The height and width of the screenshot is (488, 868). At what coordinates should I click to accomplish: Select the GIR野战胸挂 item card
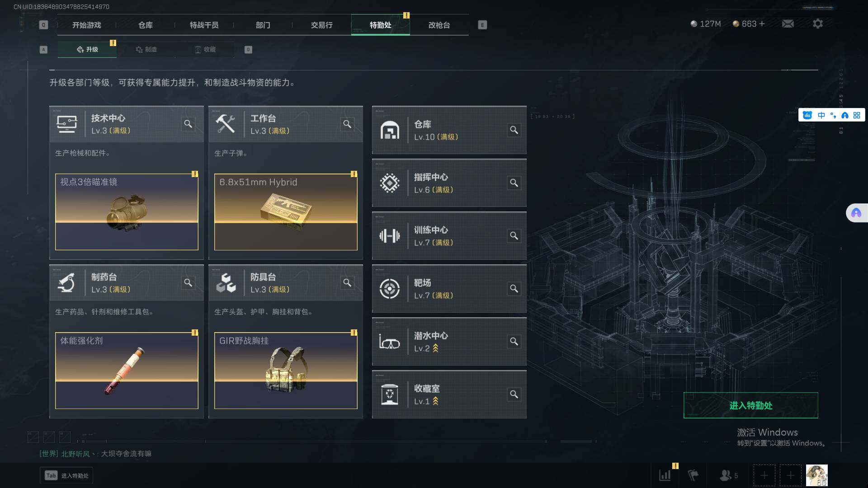(x=286, y=371)
